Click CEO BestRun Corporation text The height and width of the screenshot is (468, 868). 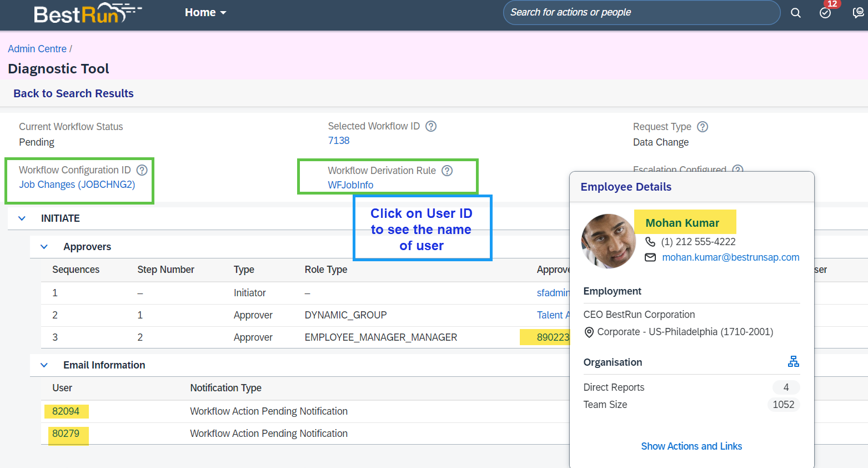coord(639,315)
